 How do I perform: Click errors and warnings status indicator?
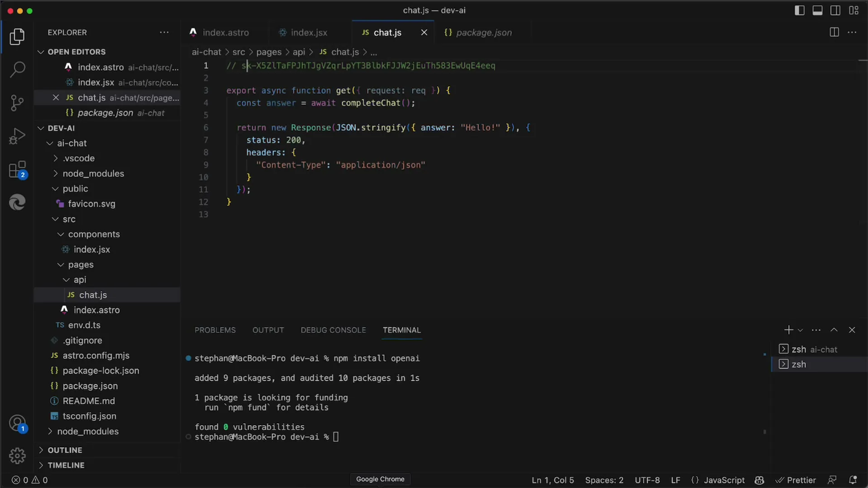click(x=29, y=480)
